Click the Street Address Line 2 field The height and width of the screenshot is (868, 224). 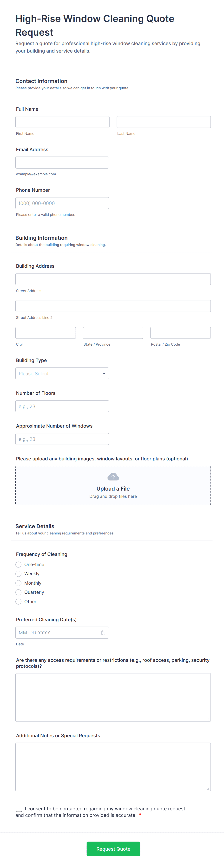113,306
